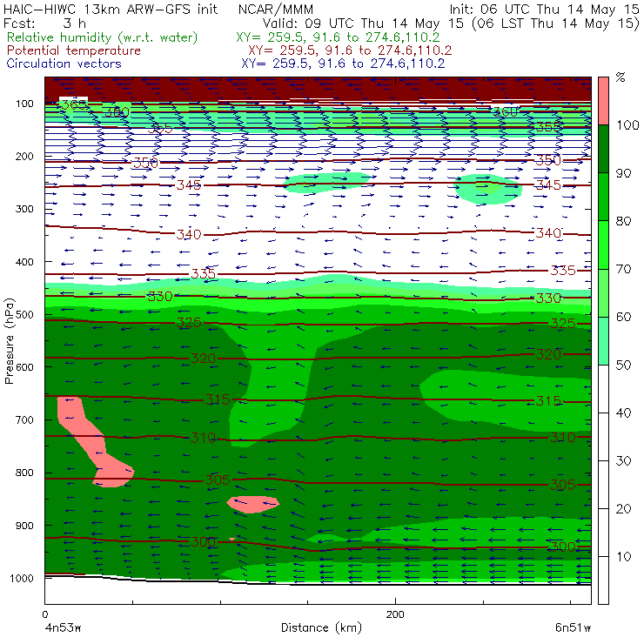Click the '100' pressure axis tick label

coord(24,104)
